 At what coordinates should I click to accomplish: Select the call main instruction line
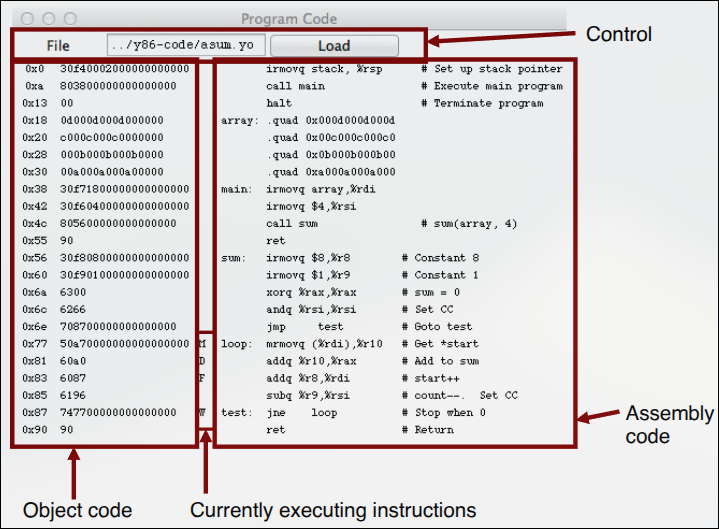(392, 86)
